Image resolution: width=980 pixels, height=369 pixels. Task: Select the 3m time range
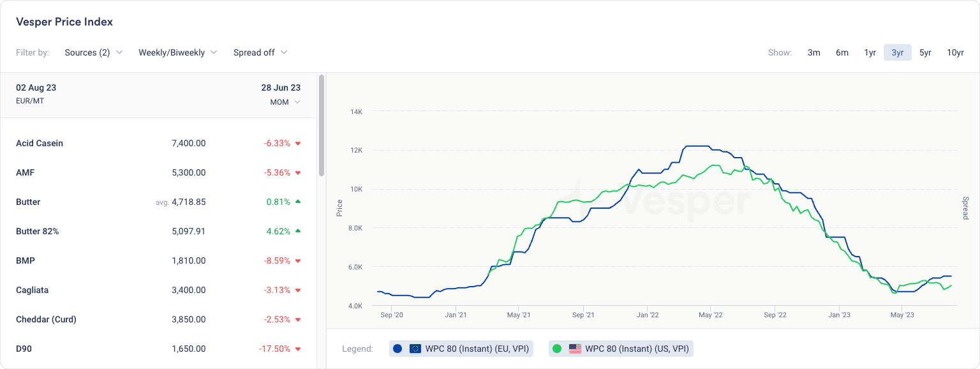click(813, 52)
